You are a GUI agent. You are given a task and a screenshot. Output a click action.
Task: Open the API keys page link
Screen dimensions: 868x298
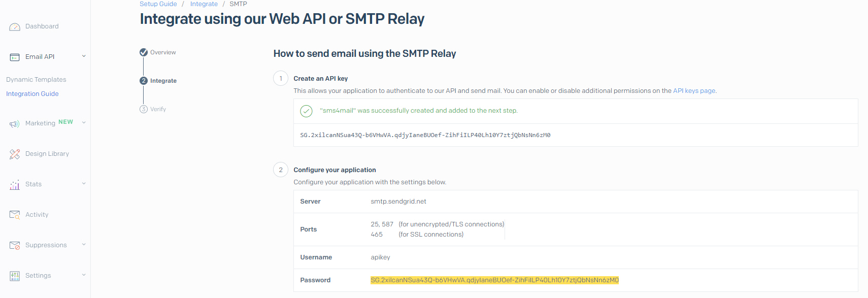[x=694, y=91]
